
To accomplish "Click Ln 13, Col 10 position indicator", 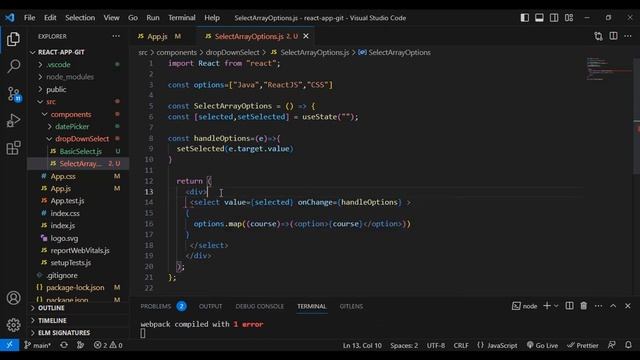I will (x=362, y=345).
